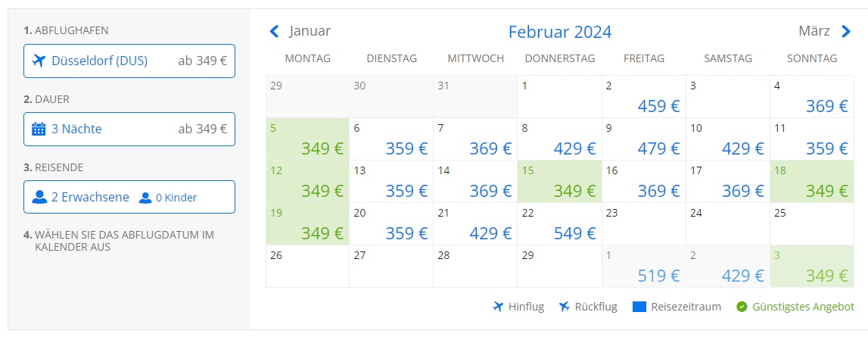The image size is (868, 337).
Task: Click the Hinflug airplane legend icon
Action: point(498,307)
